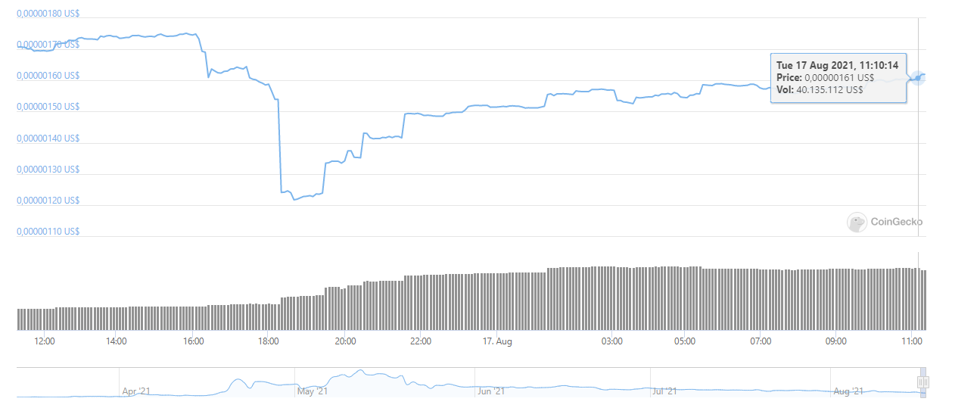
Task: Click the highlighted data point on price line
Action: point(918,77)
